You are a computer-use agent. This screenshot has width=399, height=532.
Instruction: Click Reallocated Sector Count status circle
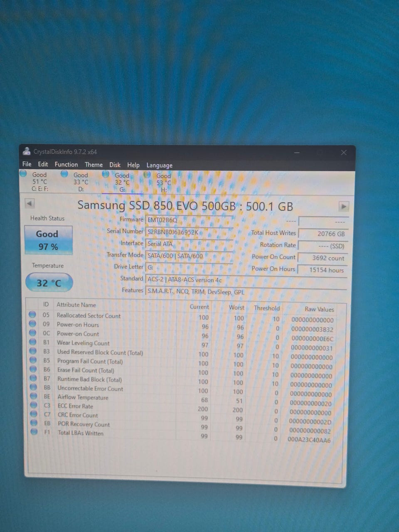click(32, 315)
